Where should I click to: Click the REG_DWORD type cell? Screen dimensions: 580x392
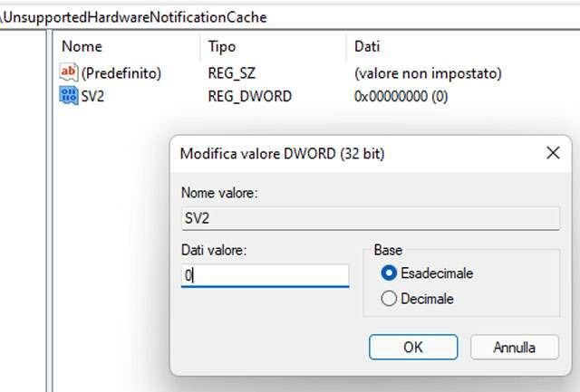click(250, 95)
